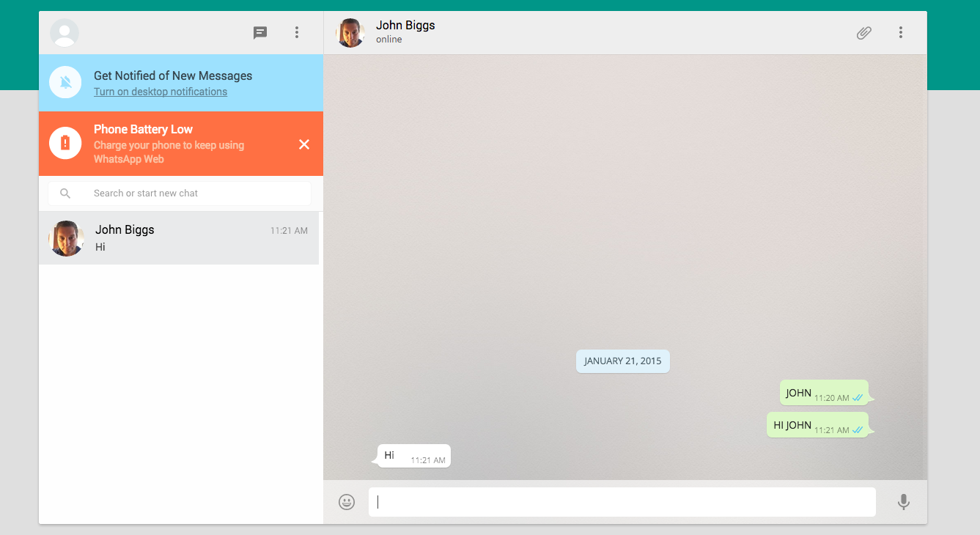Click the received Hi message bubble

point(414,456)
